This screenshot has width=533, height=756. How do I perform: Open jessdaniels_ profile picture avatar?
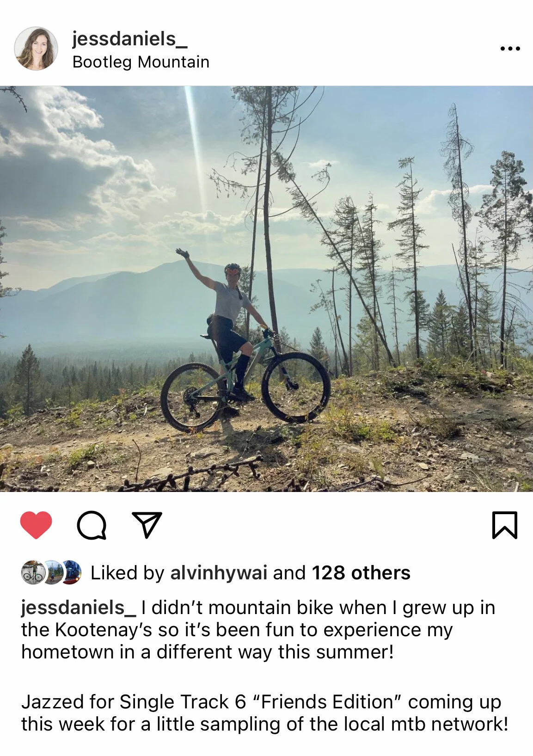[x=36, y=49]
